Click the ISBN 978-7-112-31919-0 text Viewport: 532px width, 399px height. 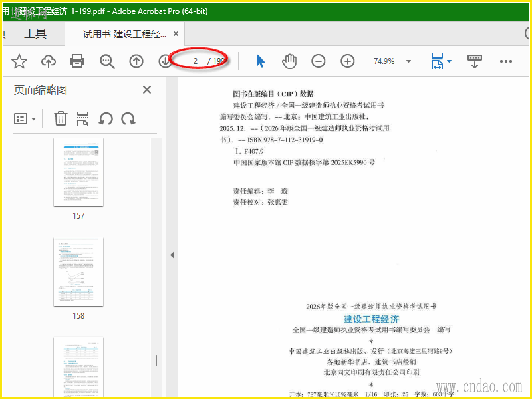pyautogui.click(x=285, y=140)
